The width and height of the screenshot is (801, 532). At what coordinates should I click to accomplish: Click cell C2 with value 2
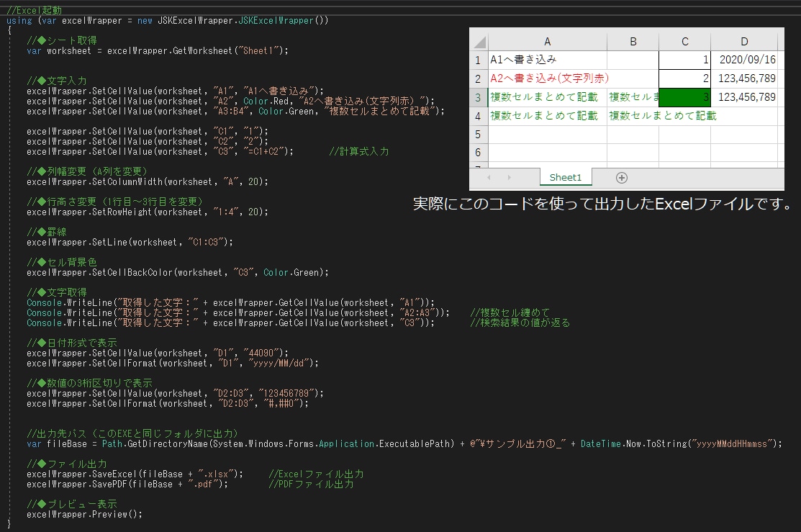684,78
